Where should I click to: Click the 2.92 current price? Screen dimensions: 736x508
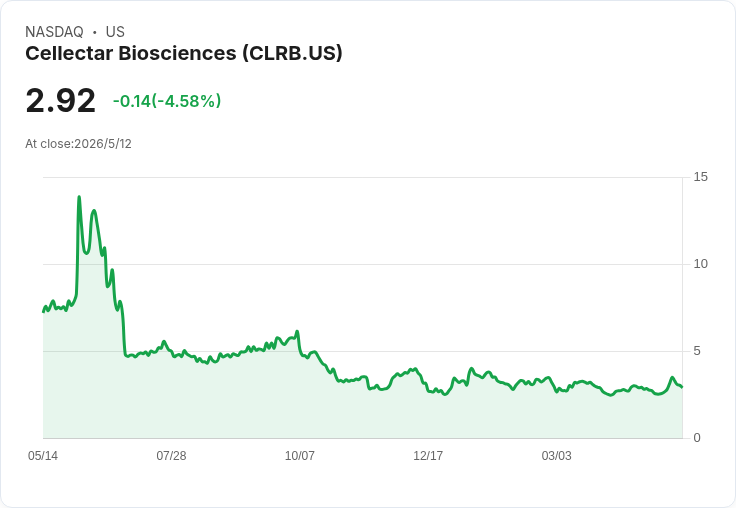(x=61, y=100)
